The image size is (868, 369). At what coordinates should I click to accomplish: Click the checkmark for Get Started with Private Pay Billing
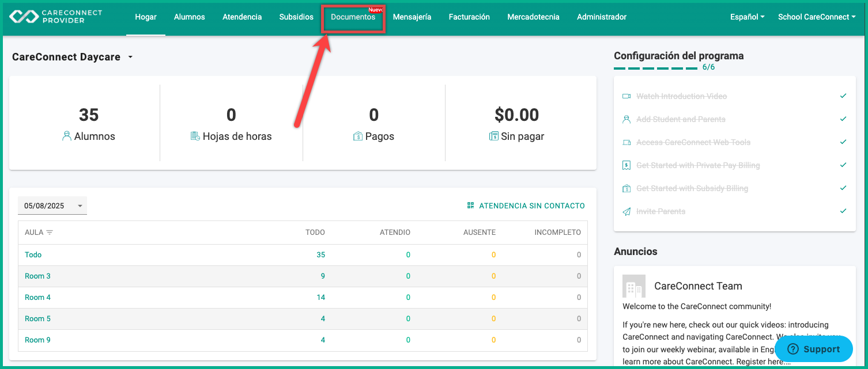point(843,165)
